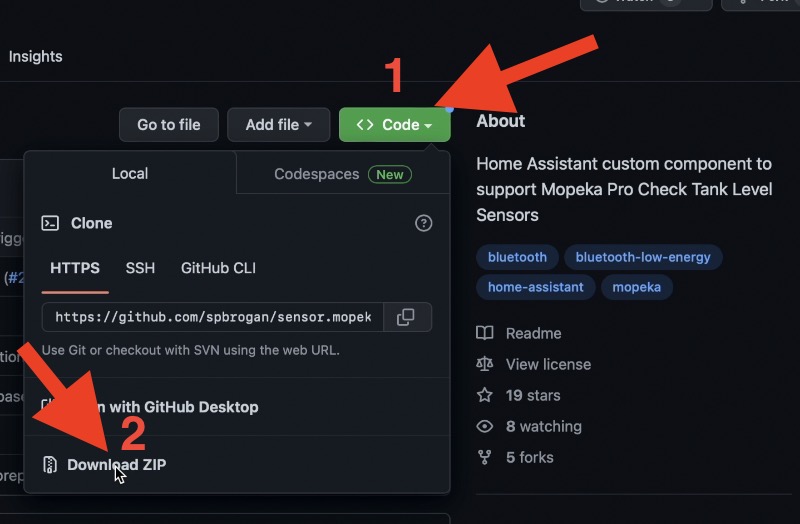800x524 pixels.
Task: Click the New badge on Codespaces
Action: click(390, 174)
